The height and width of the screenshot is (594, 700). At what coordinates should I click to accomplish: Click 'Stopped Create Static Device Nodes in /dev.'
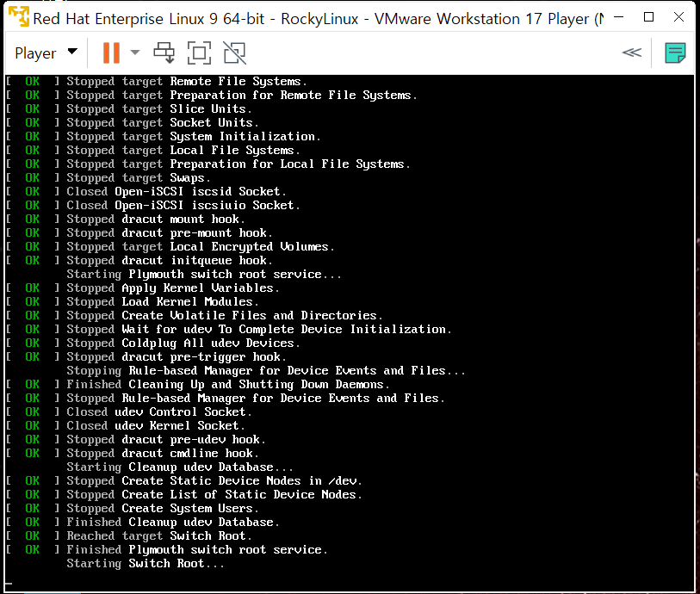coord(214,481)
